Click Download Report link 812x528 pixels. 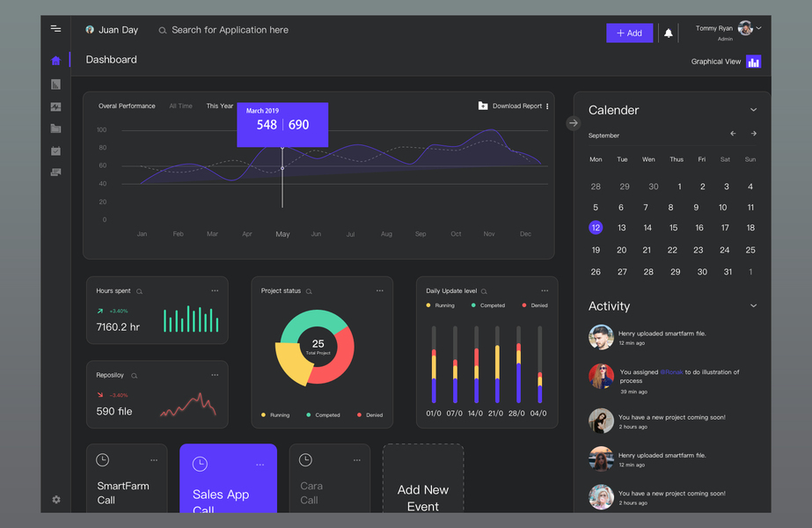click(516, 106)
